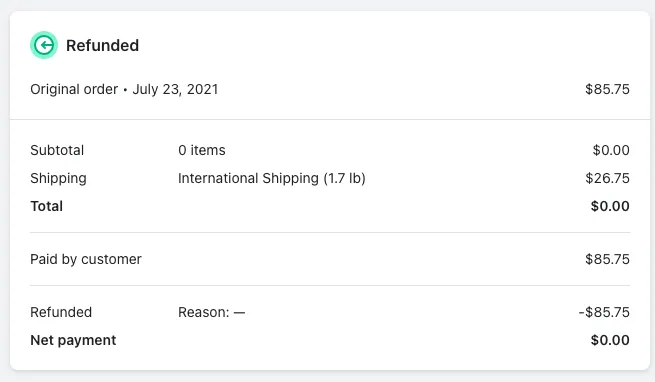Click the Reason: — text
This screenshot has width=655, height=382.
[211, 312]
